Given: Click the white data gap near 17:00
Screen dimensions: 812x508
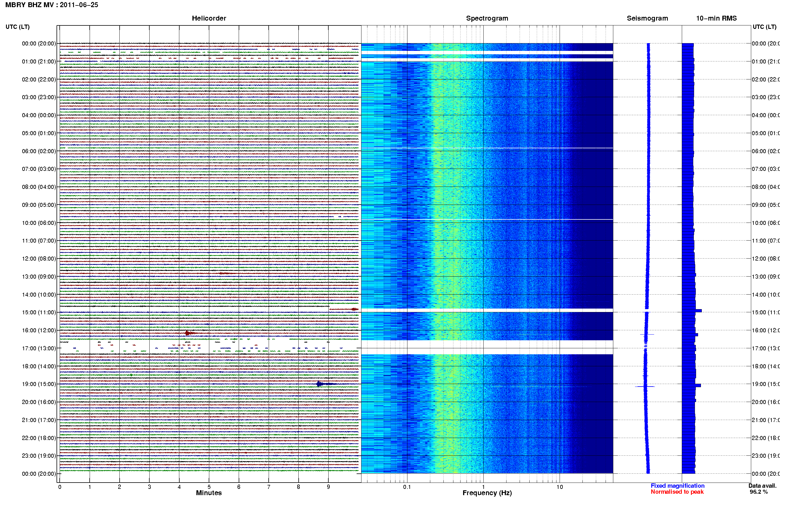Looking at the screenshot, I should coord(487,347).
